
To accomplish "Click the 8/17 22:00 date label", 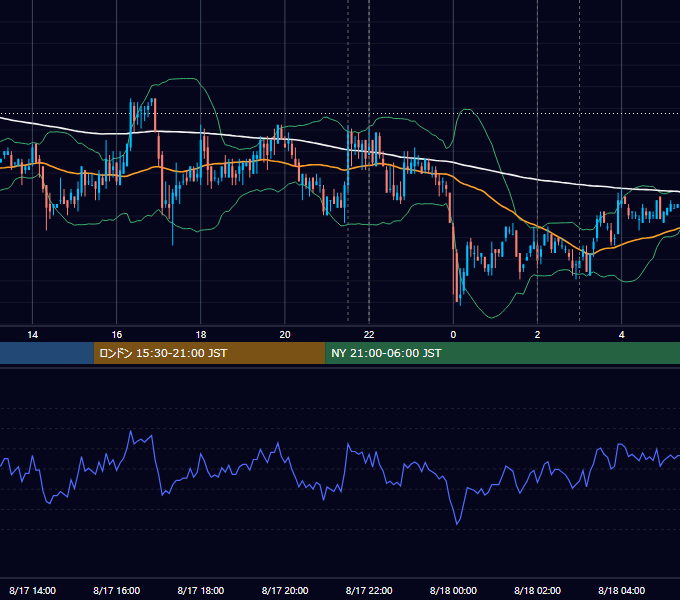I will [369, 590].
